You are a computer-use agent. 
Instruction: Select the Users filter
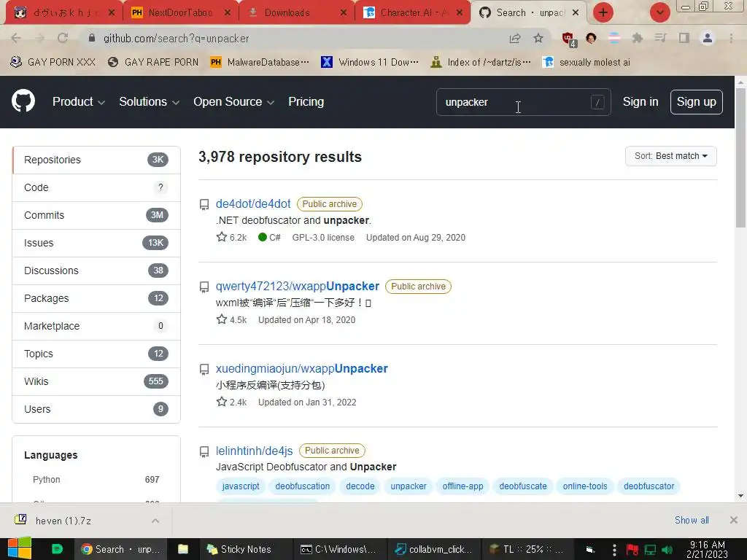point(96,409)
